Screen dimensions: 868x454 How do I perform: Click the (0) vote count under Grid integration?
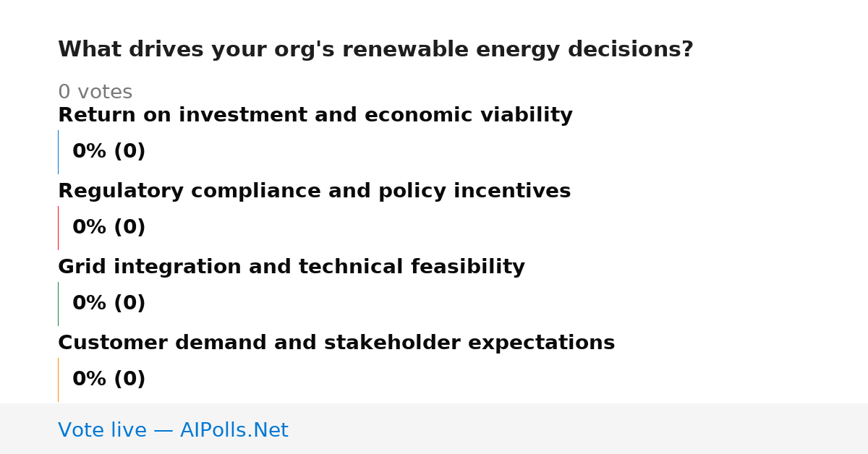tap(130, 304)
